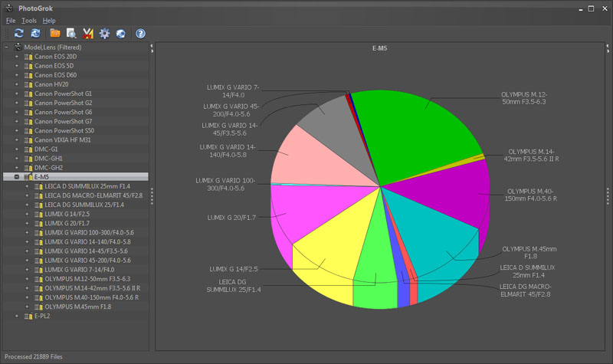Click the first blue Refresh toolbar icon
Viewport: 613px width, 364px height.
click(18, 34)
